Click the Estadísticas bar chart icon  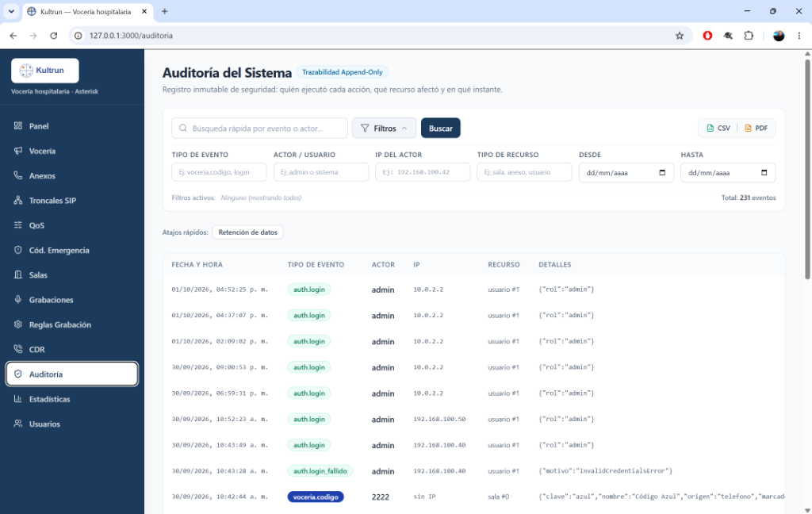click(x=18, y=399)
